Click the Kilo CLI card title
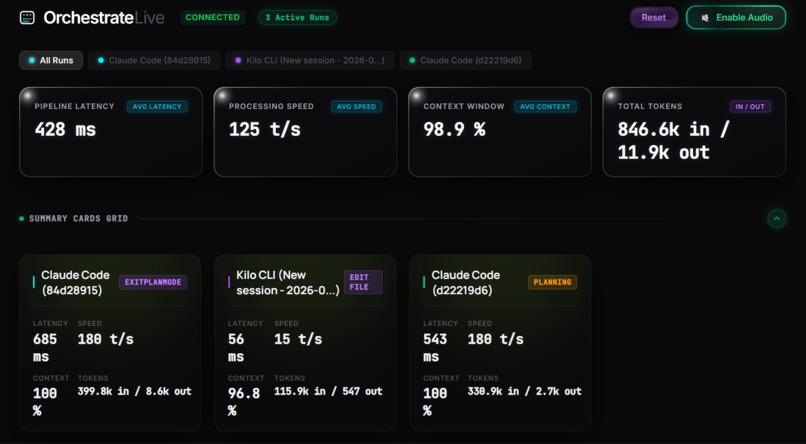Viewport: 806px width, 444px height. coord(287,283)
